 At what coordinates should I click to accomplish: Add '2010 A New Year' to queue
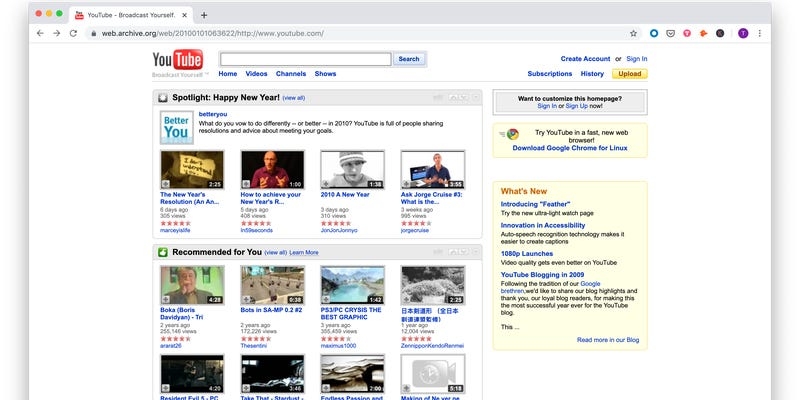327,184
